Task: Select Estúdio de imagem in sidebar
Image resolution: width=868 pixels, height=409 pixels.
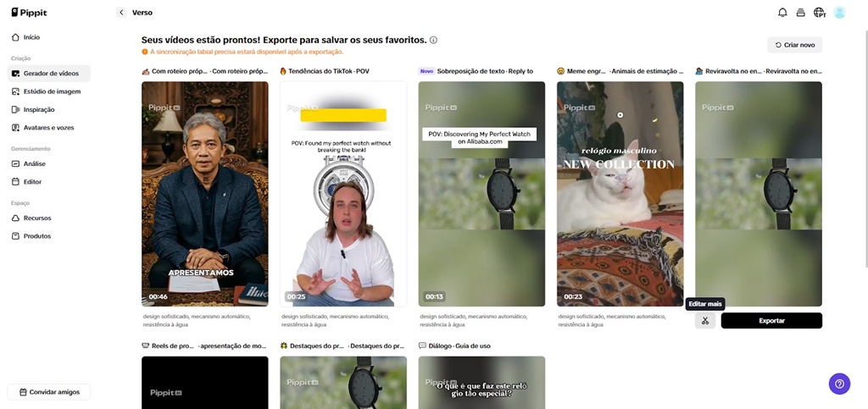Action: point(52,91)
